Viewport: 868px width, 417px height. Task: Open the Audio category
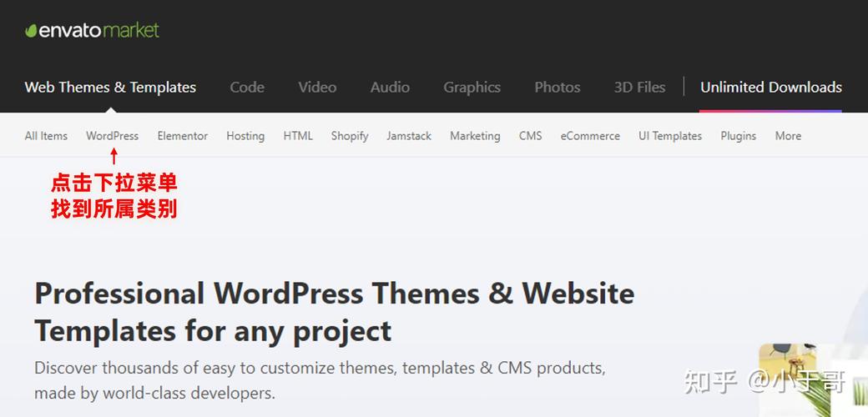(390, 88)
